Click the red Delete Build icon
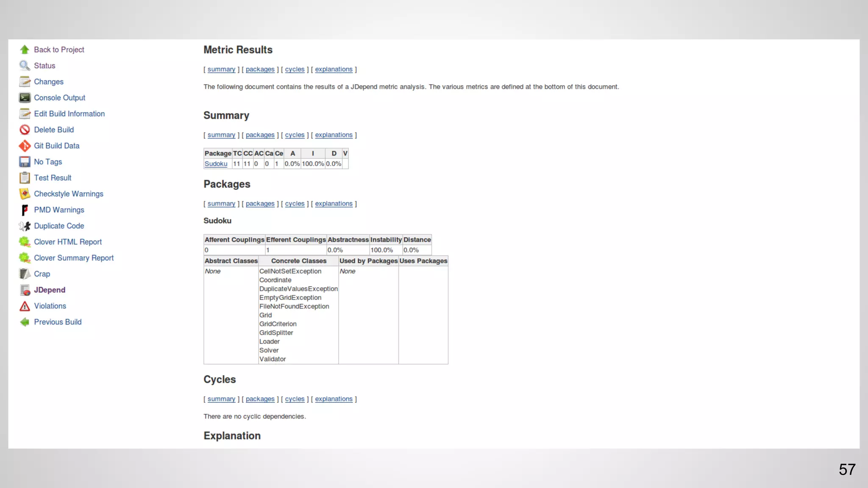 click(25, 130)
